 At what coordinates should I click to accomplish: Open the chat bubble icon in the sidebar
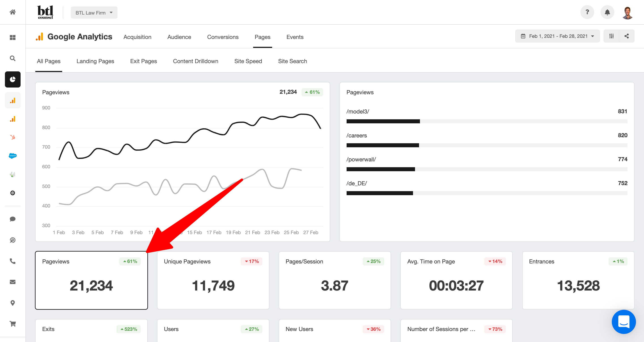[13, 219]
